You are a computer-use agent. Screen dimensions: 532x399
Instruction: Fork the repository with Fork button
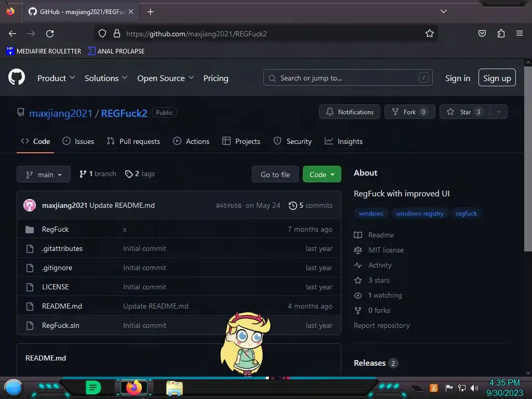[409, 112]
